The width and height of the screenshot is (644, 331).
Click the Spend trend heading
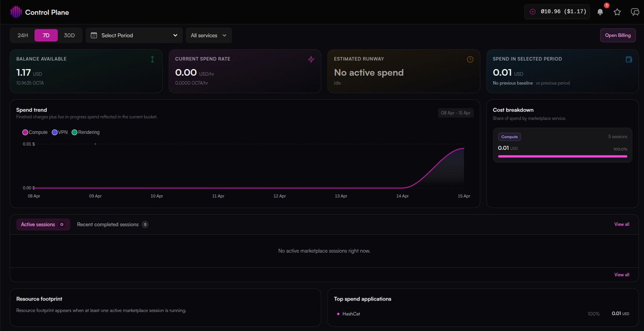pos(32,110)
